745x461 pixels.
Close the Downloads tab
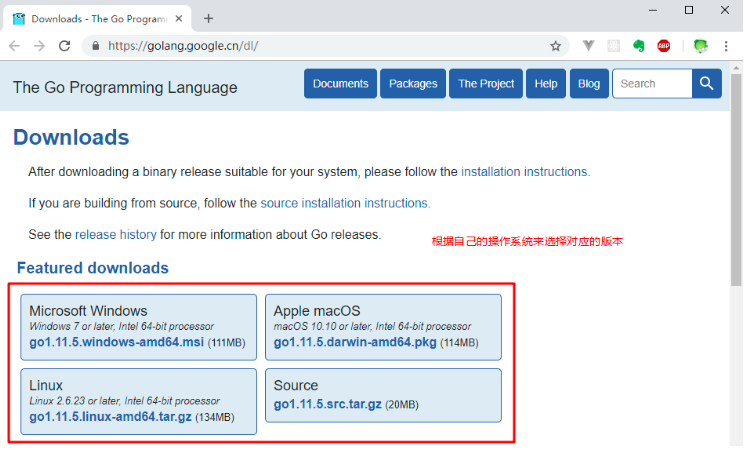179,19
